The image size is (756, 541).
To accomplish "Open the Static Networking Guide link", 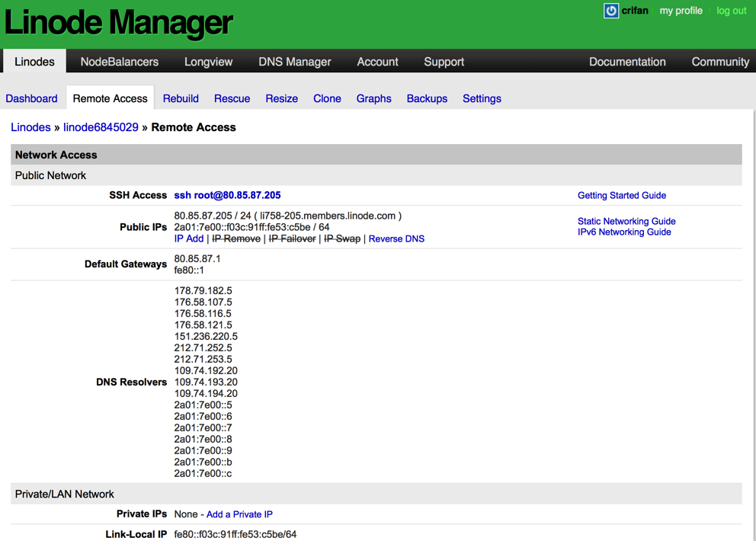I will coord(626,221).
